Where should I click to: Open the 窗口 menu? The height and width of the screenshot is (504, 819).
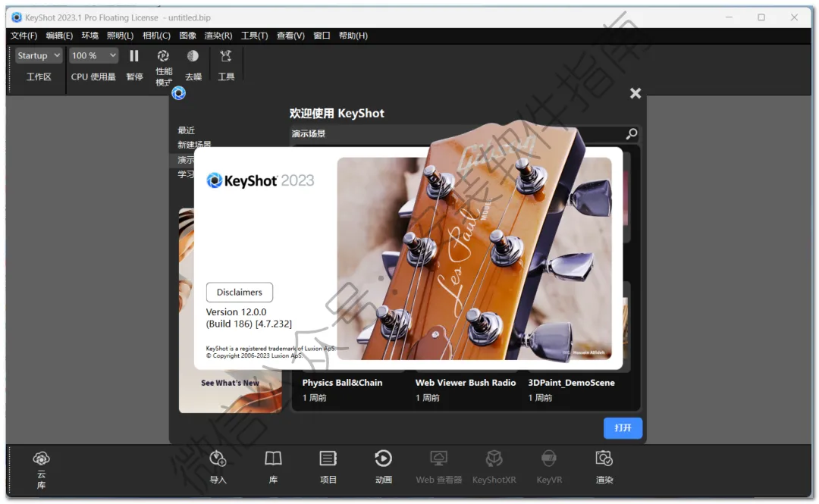click(322, 36)
